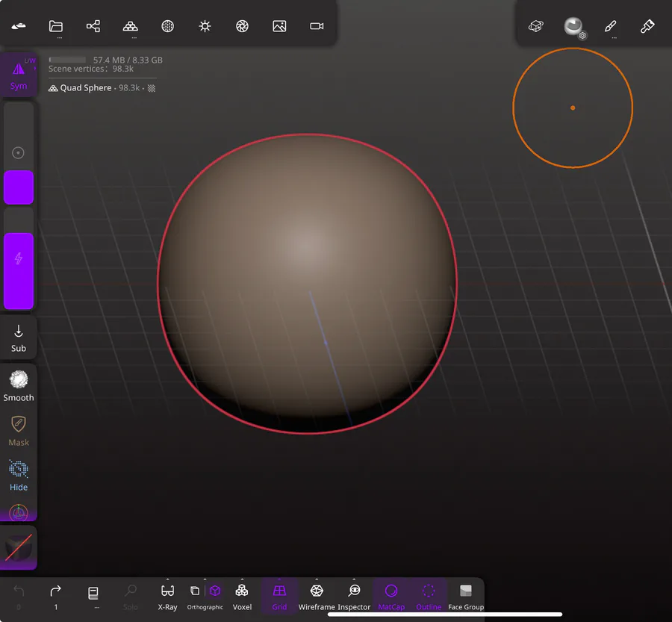Click the memory usage bar
This screenshot has height=622, width=672.
coord(67,60)
